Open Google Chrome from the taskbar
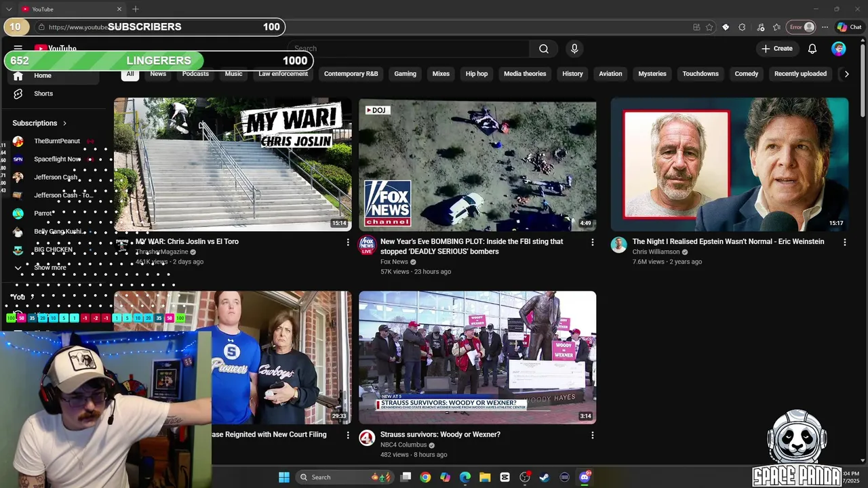The height and width of the screenshot is (488, 868). pos(425,477)
